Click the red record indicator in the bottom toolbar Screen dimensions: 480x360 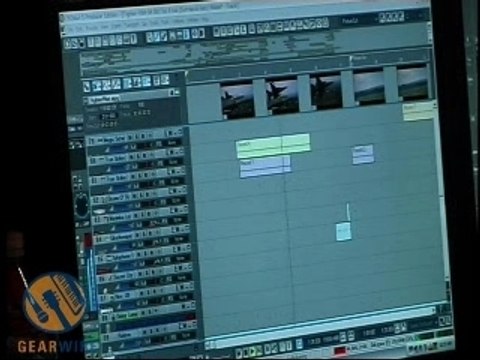pos(340,350)
